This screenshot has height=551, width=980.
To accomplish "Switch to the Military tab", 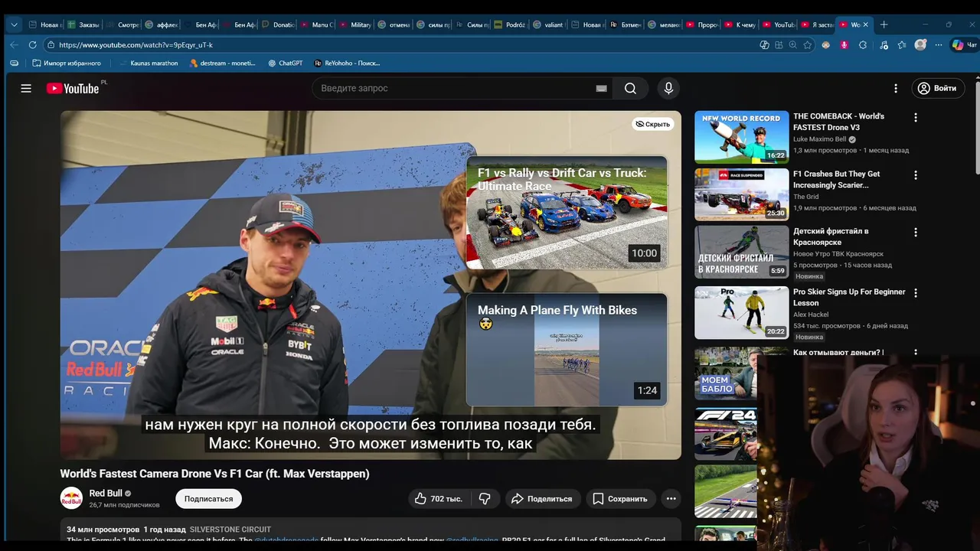I will click(355, 24).
